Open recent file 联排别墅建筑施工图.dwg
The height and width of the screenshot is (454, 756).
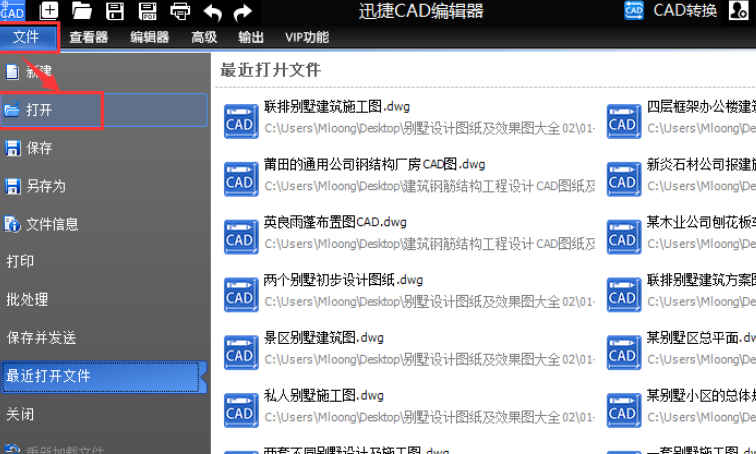coord(337,107)
